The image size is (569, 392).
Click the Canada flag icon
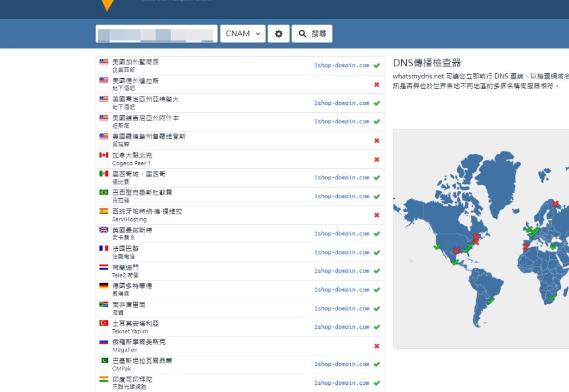click(x=104, y=155)
